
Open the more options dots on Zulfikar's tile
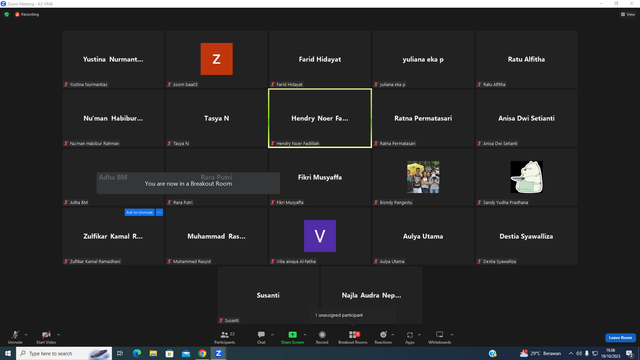[160, 212]
